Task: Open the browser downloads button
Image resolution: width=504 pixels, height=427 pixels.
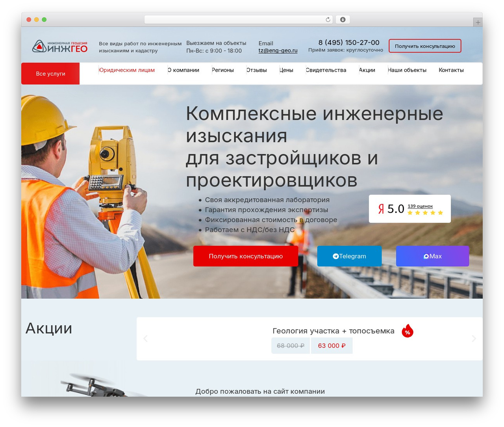Action: 343,20
